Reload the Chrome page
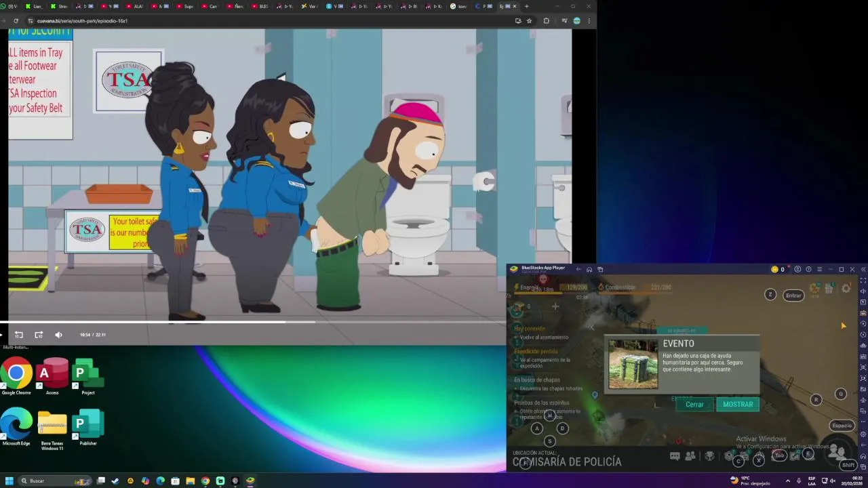Image resolution: width=868 pixels, height=488 pixels. [x=16, y=21]
